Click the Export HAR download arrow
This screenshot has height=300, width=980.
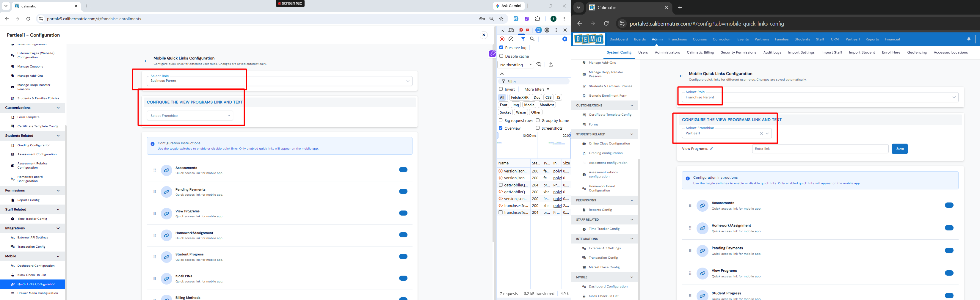pos(502,73)
